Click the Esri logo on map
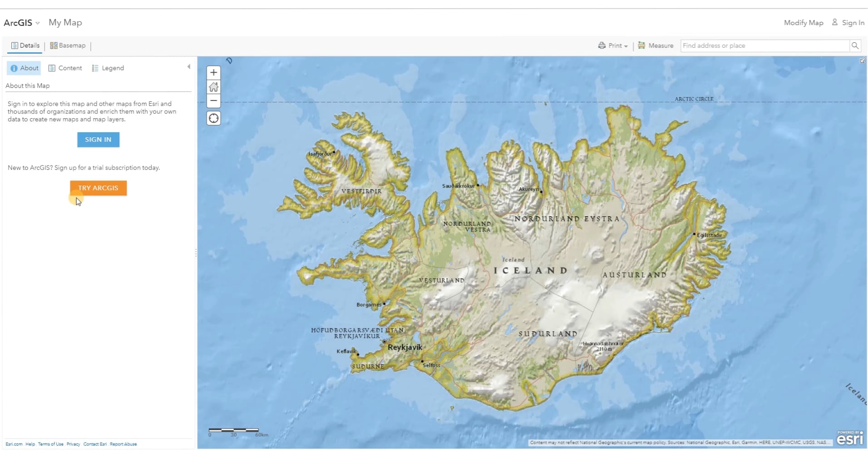Viewport: 868px width, 458px height. click(850, 438)
